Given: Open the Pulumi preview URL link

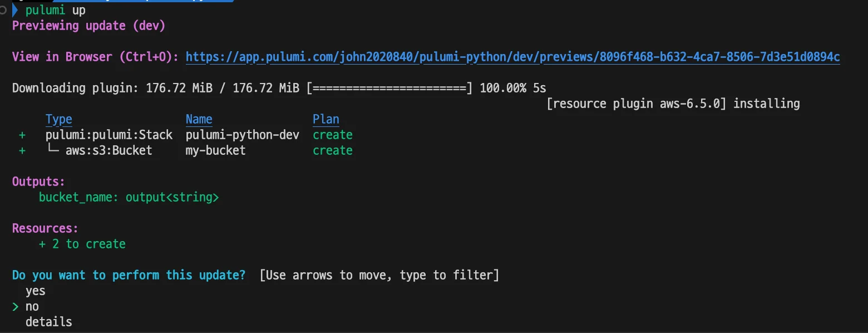Looking at the screenshot, I should pyautogui.click(x=512, y=57).
